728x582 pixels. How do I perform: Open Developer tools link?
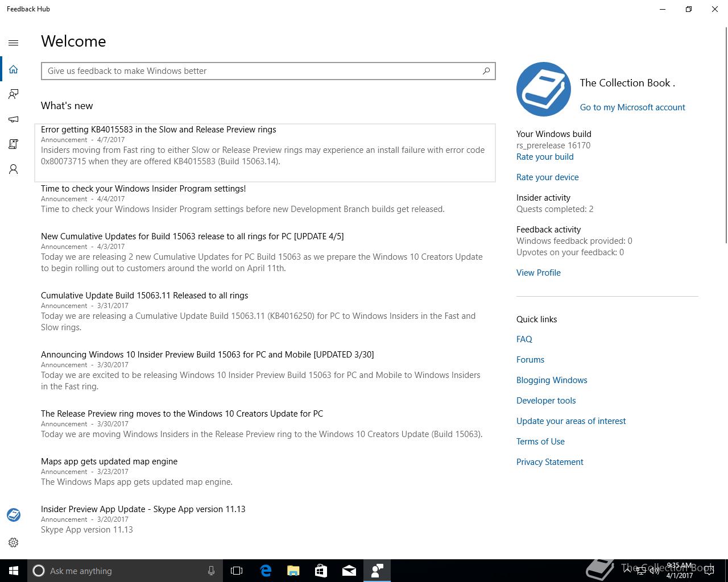pos(546,401)
